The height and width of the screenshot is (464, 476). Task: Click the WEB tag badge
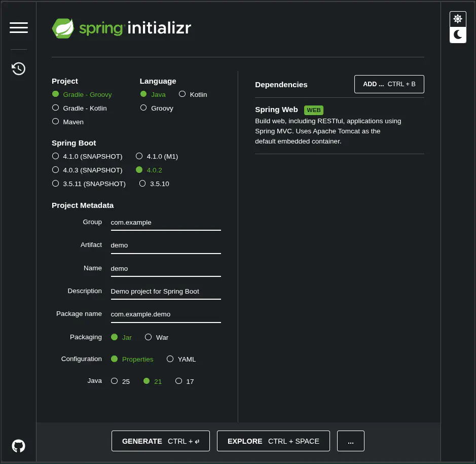(314, 110)
